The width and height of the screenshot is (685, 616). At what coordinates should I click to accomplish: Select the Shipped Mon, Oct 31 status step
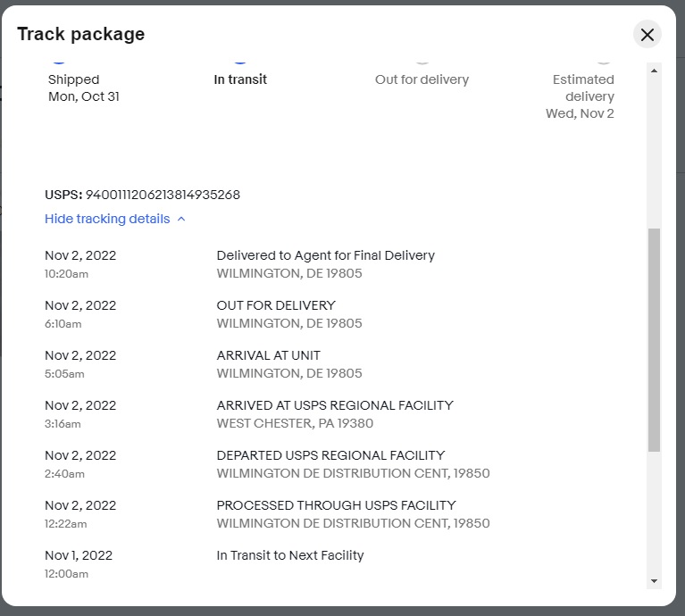[83, 87]
